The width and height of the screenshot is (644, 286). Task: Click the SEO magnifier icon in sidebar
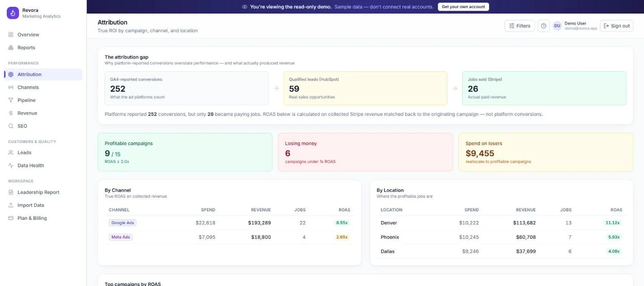click(11, 126)
